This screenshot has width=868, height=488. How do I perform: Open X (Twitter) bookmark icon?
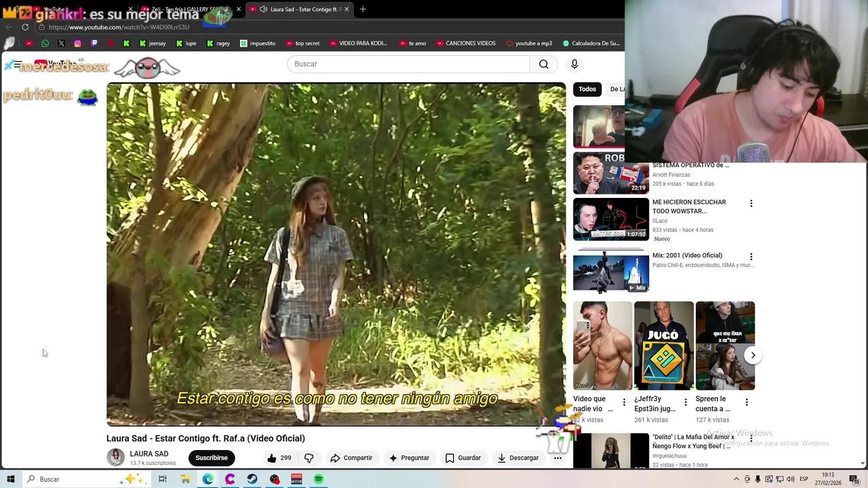61,43
